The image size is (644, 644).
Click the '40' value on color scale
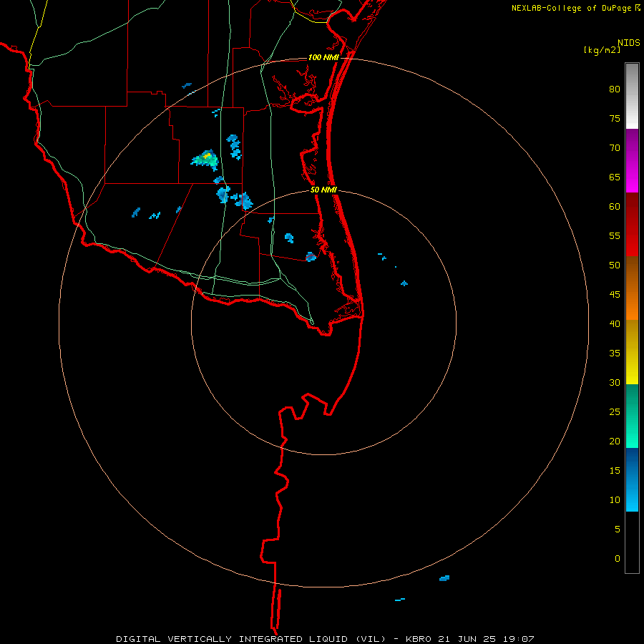(x=615, y=323)
